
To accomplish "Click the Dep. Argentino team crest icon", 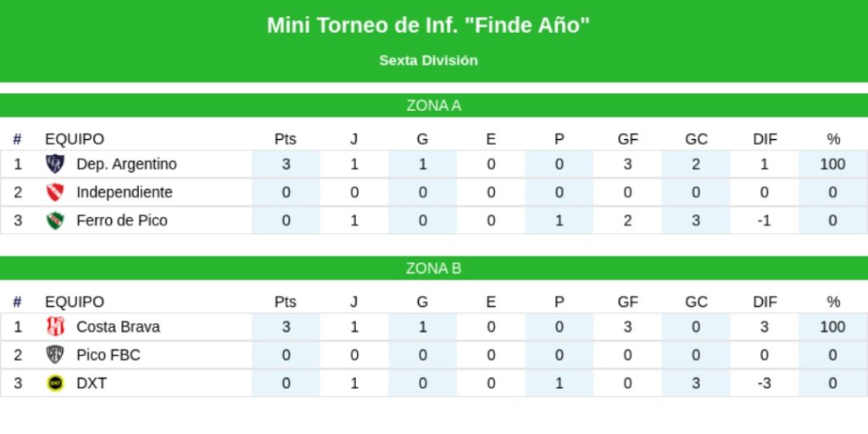I will click(x=55, y=164).
